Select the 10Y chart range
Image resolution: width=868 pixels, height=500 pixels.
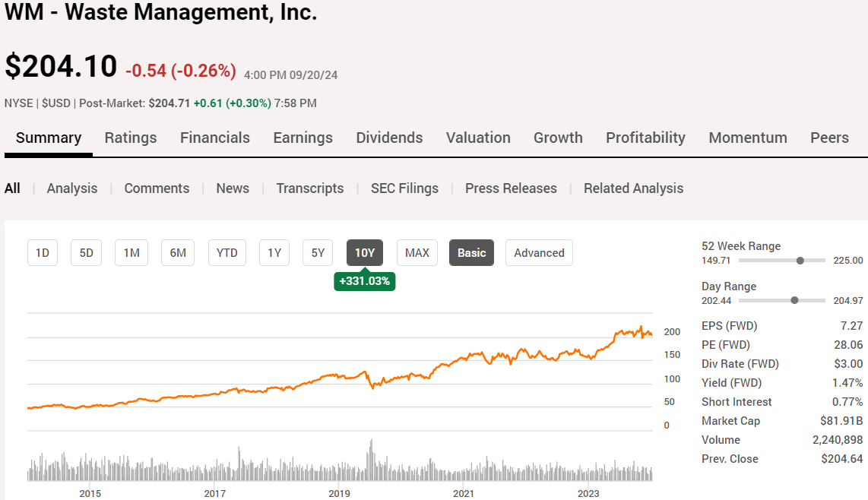click(365, 252)
